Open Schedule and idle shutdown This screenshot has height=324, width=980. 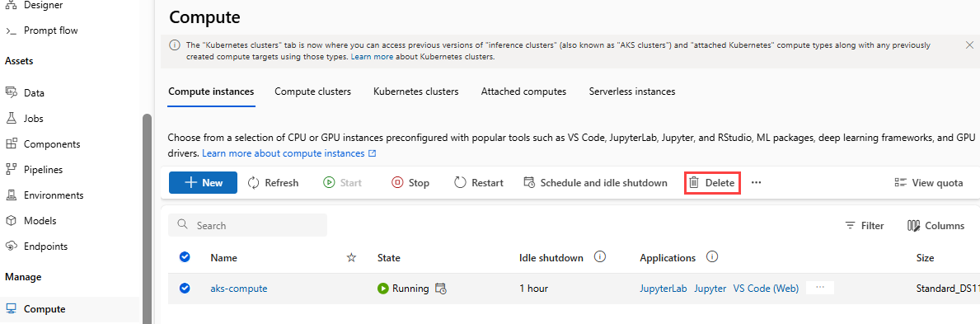click(x=595, y=183)
